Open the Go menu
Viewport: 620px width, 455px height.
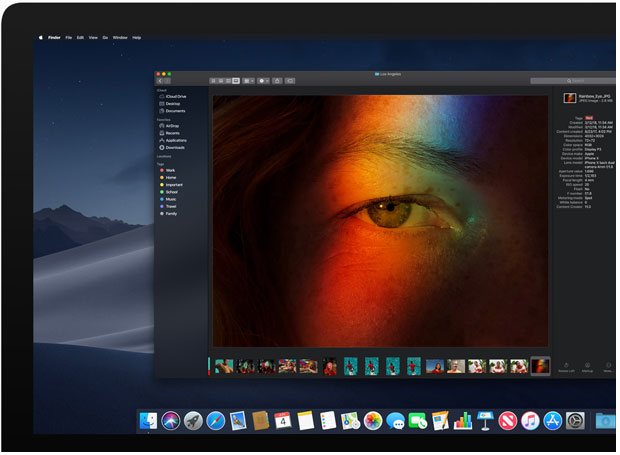coord(105,38)
